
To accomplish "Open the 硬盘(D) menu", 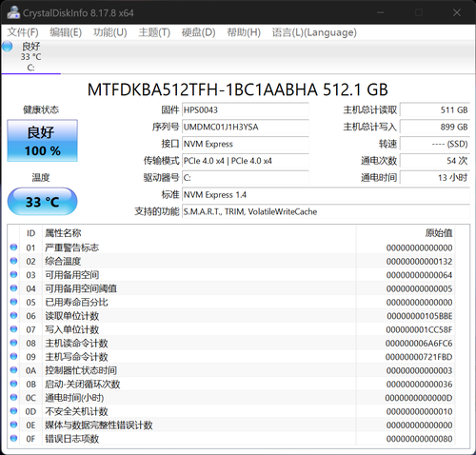I will click(x=198, y=32).
